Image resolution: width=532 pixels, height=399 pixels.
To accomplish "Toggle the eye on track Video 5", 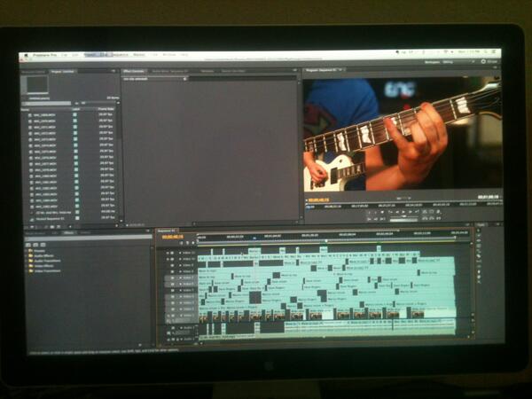I will click(168, 290).
